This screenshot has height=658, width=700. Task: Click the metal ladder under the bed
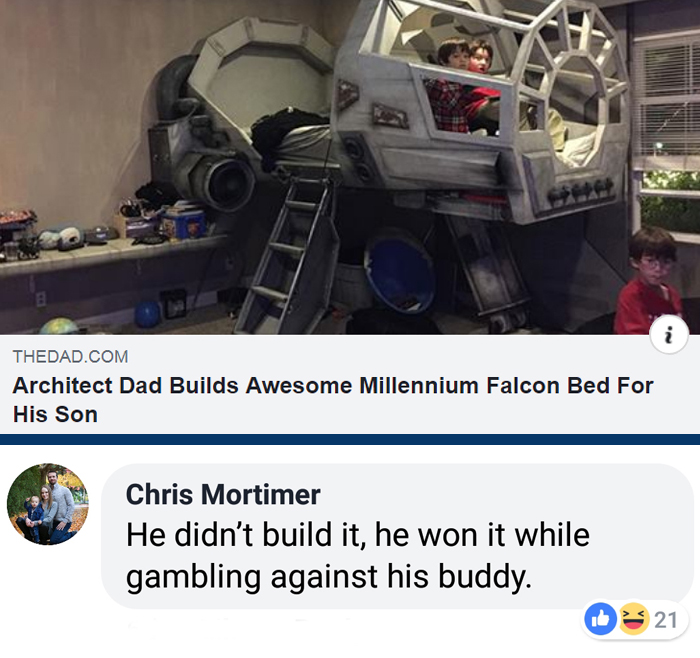click(x=284, y=254)
